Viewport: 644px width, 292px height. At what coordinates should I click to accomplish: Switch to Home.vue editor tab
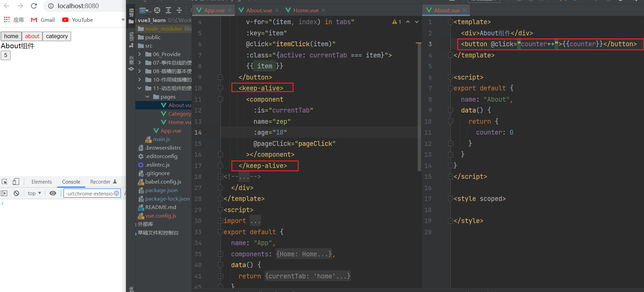pos(306,10)
